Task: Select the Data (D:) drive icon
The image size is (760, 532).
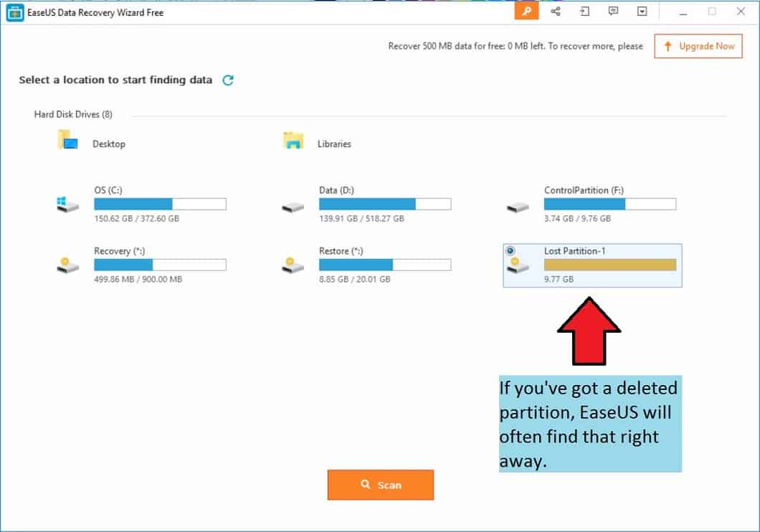Action: tap(293, 207)
